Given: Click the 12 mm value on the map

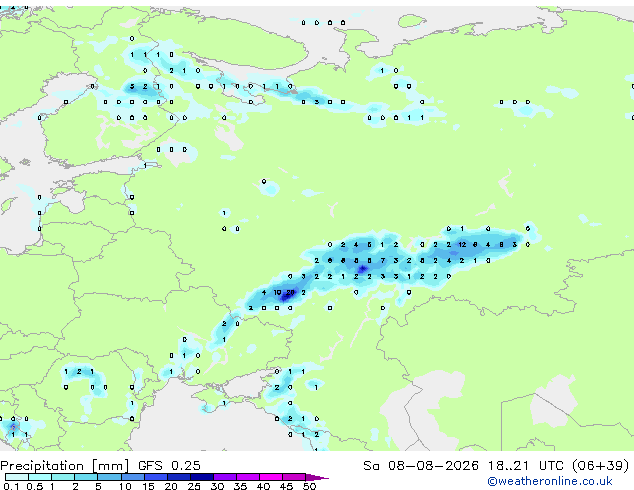Looking at the screenshot, I should click(462, 245).
